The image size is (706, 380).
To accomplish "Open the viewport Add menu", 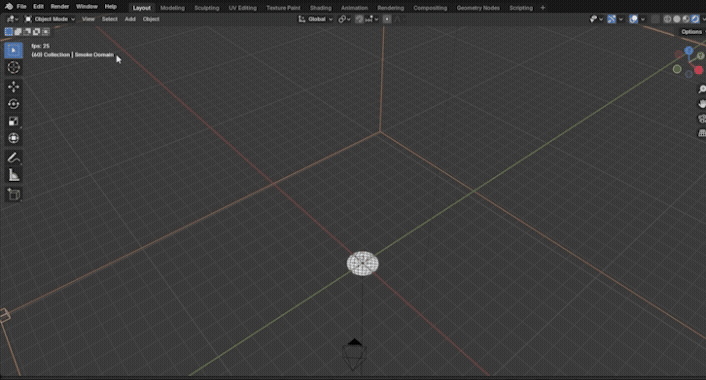I will 130,19.
